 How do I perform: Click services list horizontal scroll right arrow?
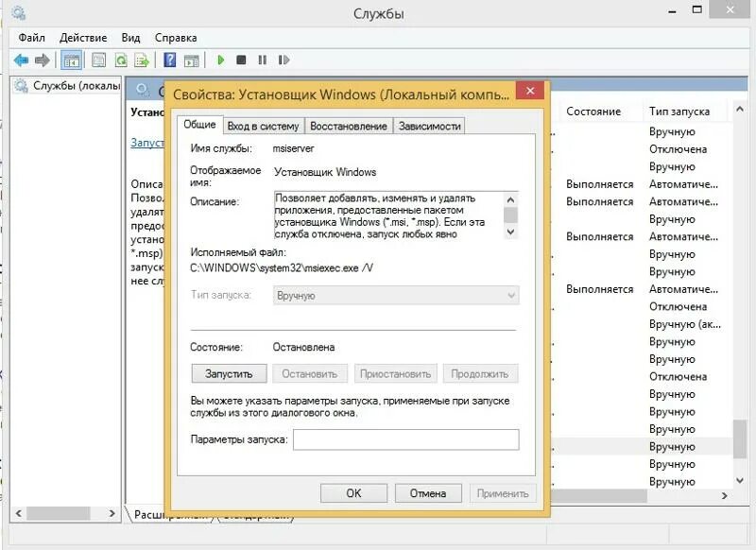(724, 495)
